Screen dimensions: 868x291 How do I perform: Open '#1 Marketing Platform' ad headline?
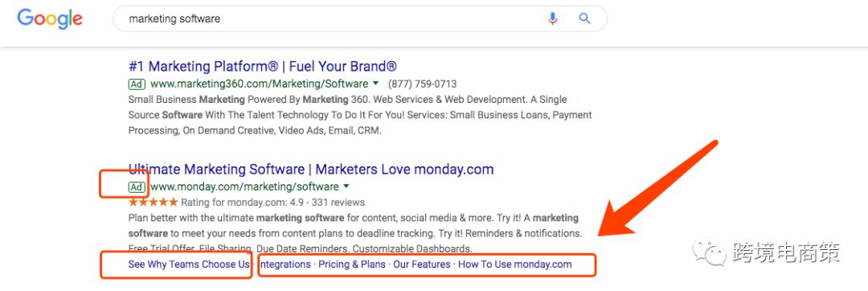[x=263, y=67]
